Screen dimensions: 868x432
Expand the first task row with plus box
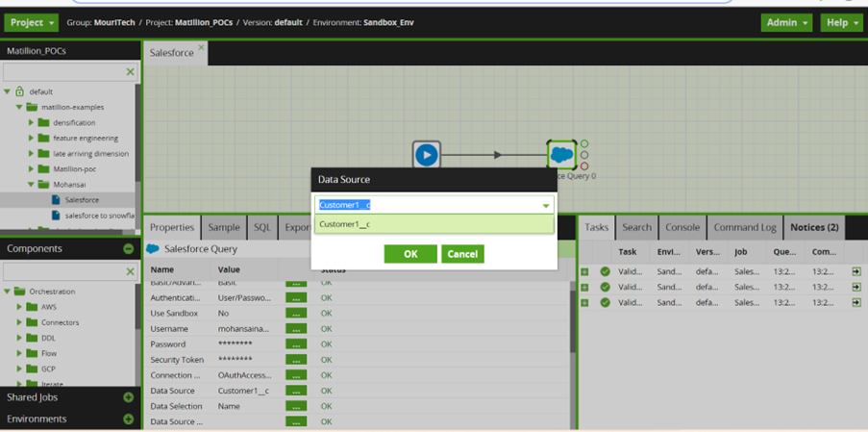584,271
